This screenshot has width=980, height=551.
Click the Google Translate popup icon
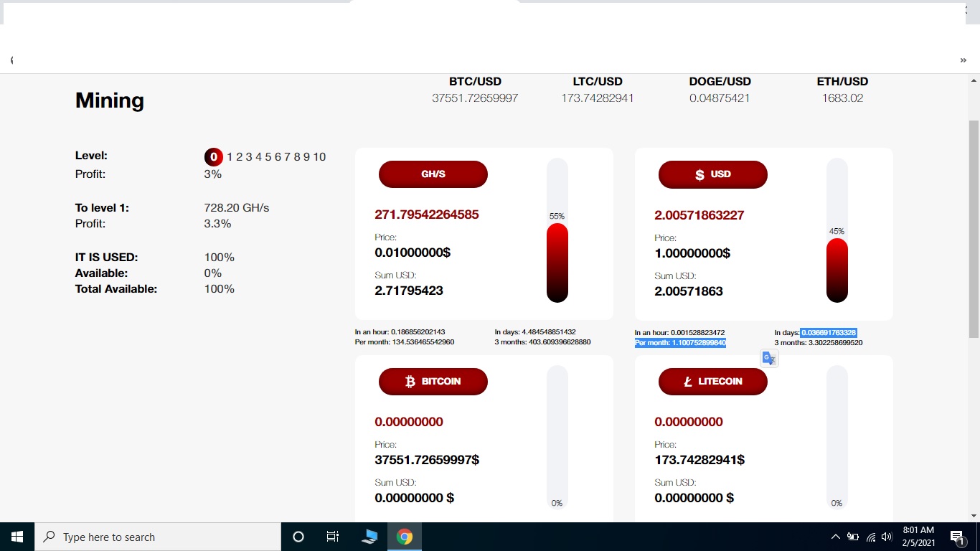769,359
